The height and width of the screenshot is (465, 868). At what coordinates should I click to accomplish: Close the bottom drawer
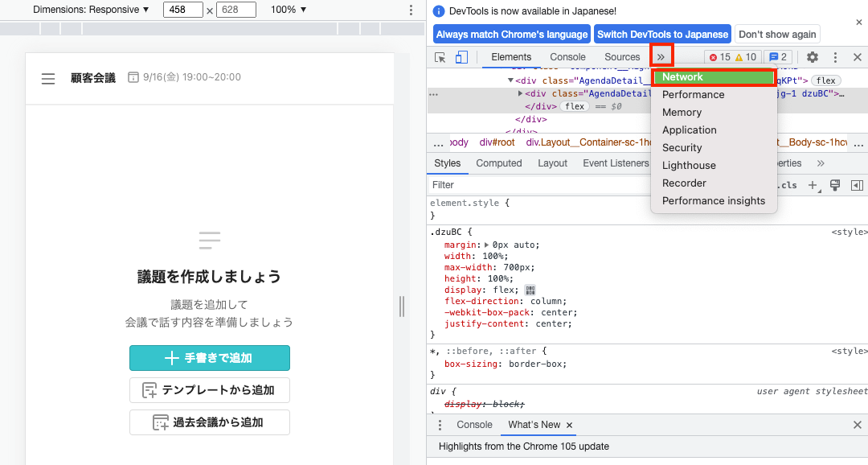(858, 425)
